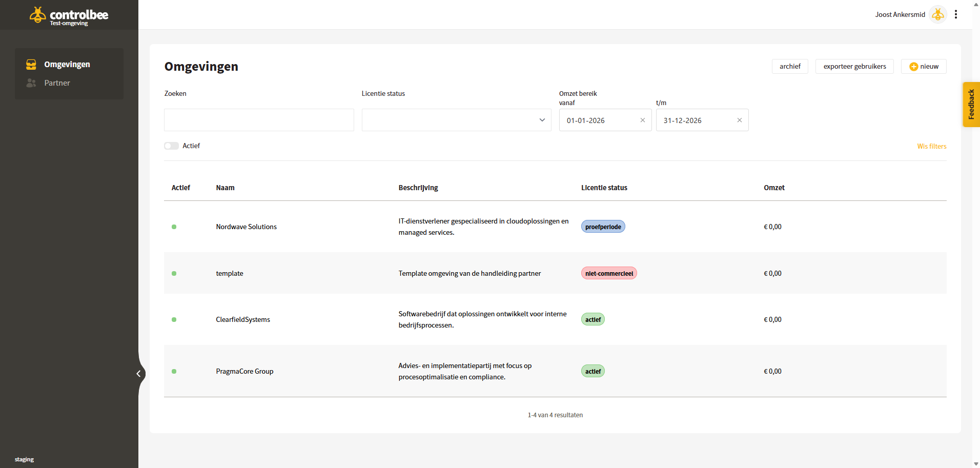
Task: Open the three-dot user menu
Action: point(956,14)
